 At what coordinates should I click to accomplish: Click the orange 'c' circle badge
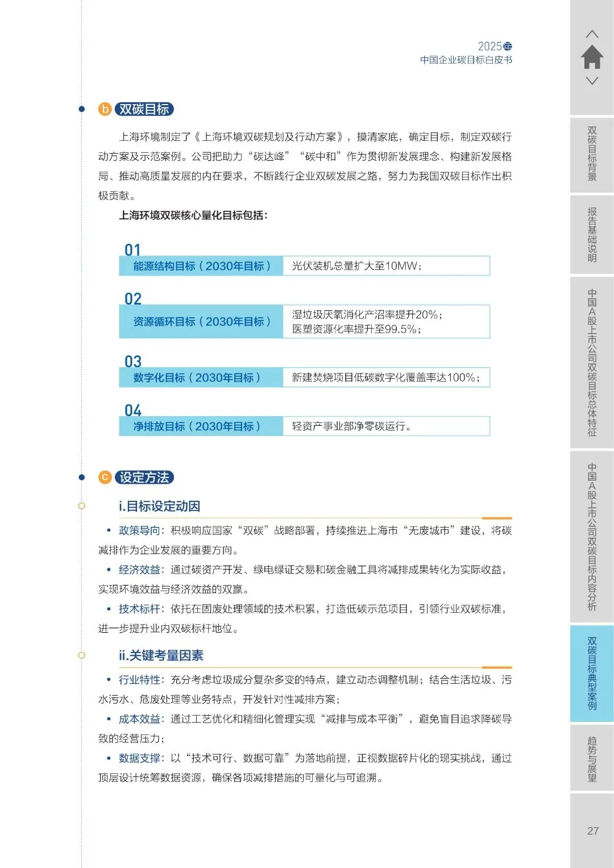105,477
